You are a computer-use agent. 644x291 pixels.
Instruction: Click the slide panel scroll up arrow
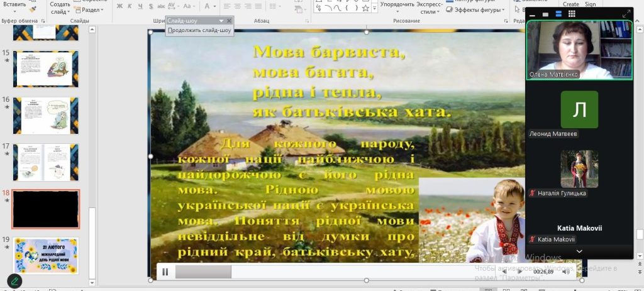(x=92, y=29)
